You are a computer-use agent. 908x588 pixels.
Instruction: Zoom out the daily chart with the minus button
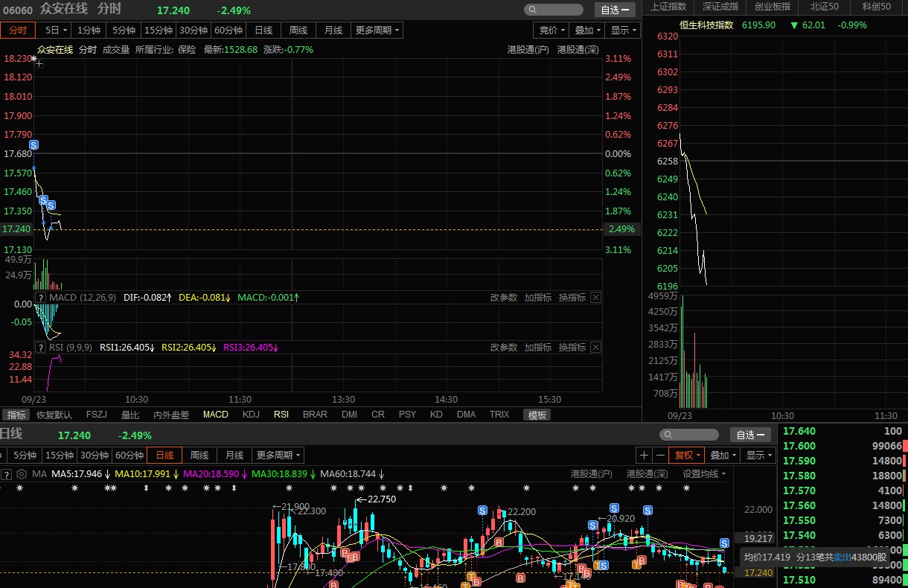660,456
